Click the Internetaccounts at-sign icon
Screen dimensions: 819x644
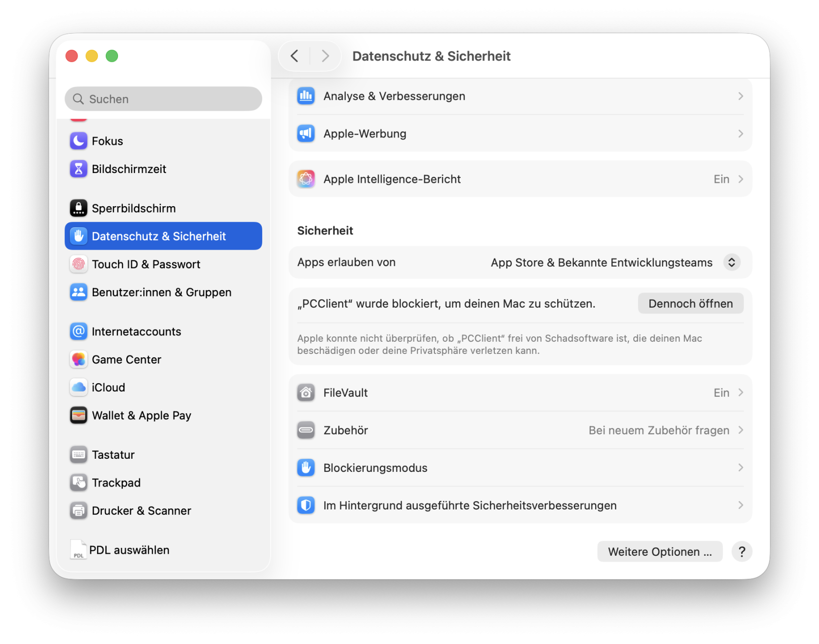tap(78, 332)
